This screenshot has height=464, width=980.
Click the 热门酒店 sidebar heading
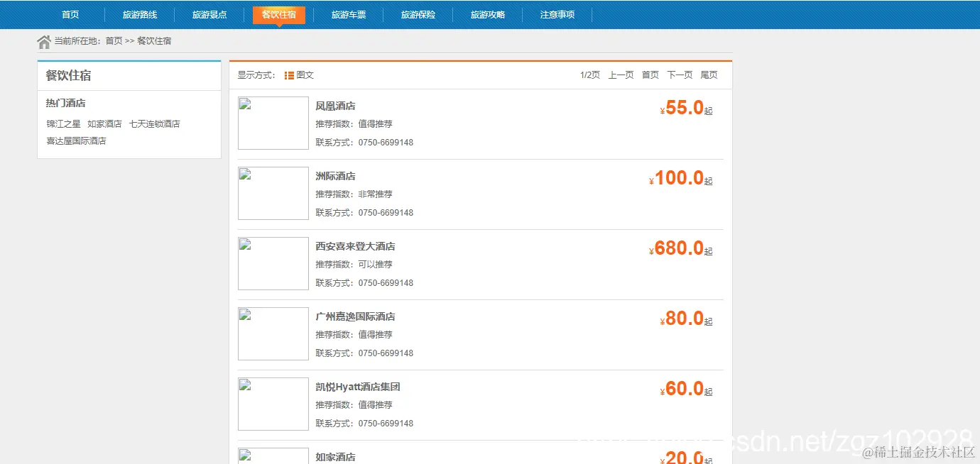click(66, 104)
